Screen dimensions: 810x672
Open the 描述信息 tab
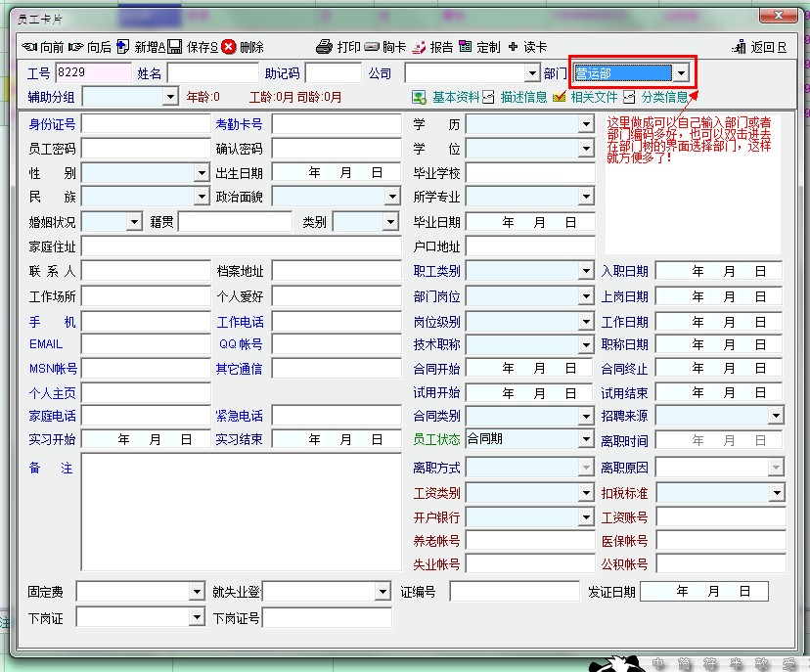[x=515, y=97]
